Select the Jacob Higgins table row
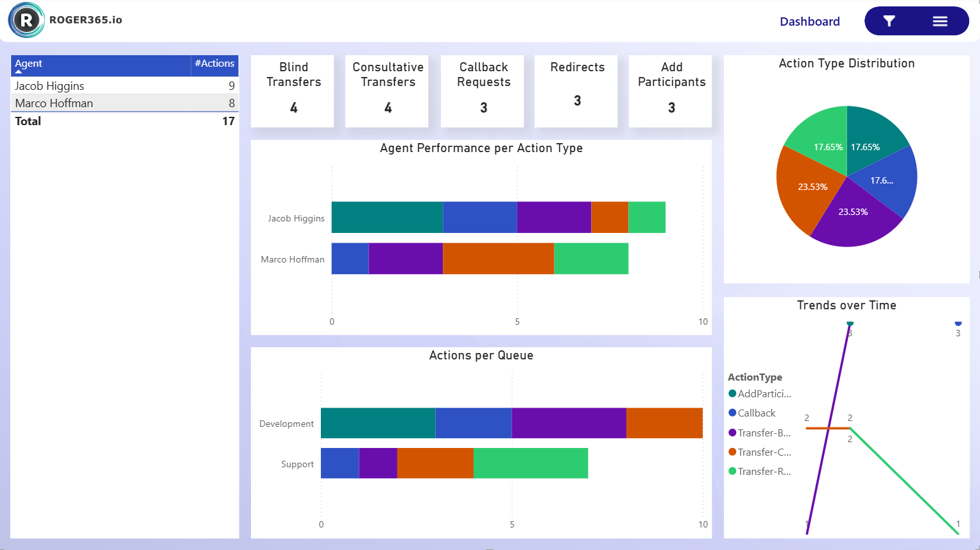 click(125, 85)
